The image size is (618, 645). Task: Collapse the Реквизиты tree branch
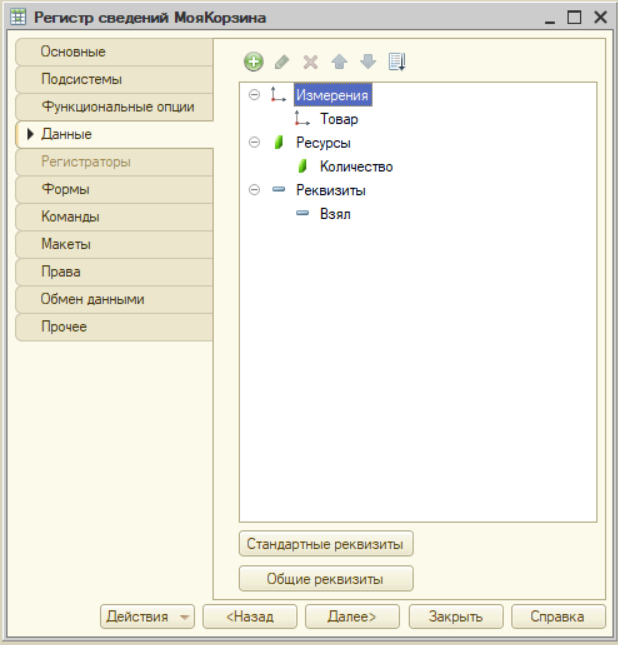pyautogui.click(x=254, y=190)
